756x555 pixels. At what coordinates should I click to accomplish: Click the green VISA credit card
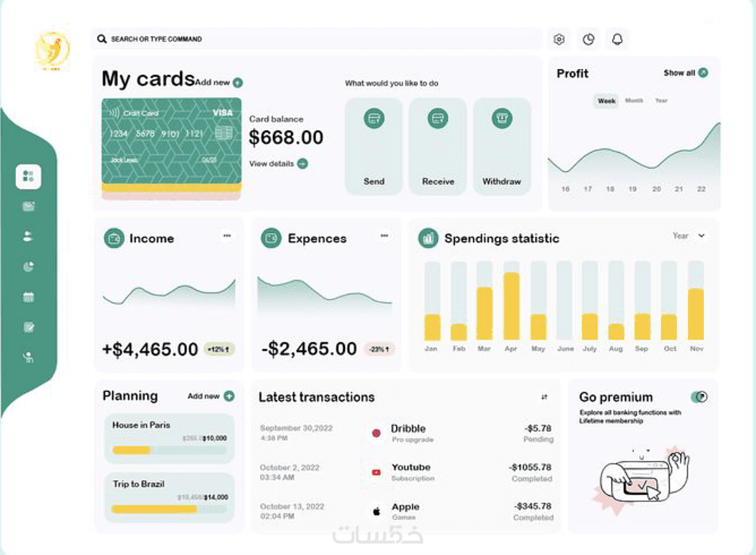click(172, 140)
